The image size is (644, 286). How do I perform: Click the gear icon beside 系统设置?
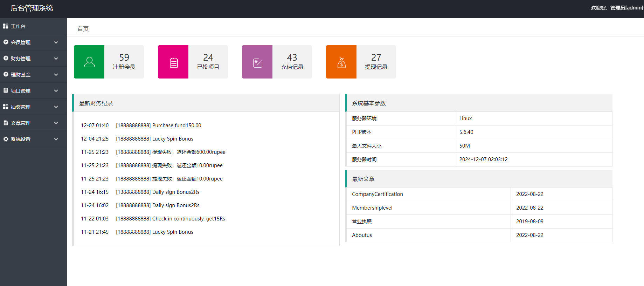click(x=6, y=139)
